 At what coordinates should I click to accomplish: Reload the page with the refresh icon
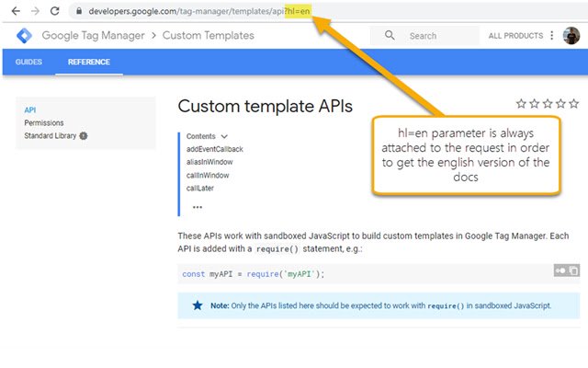click(x=55, y=11)
